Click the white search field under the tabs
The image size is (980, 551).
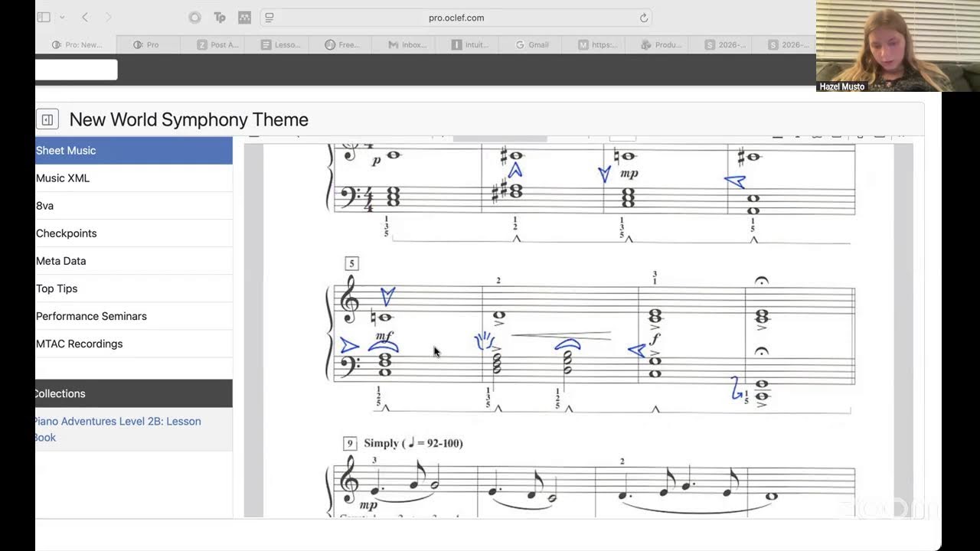[77, 70]
